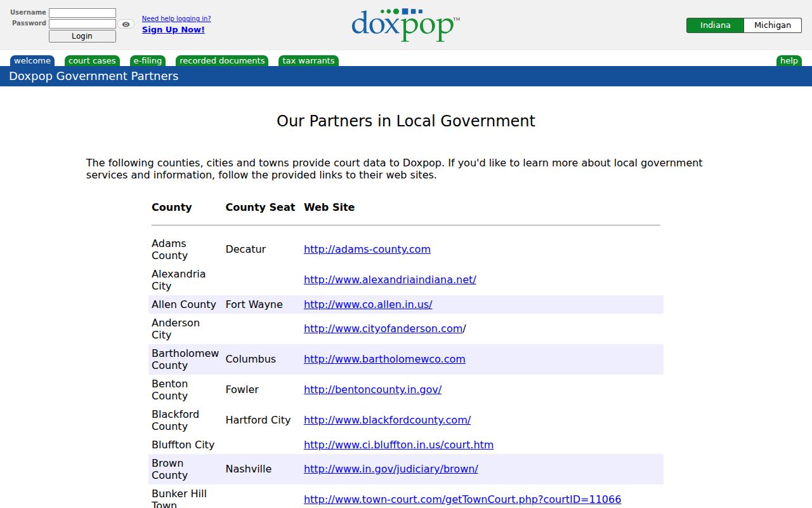Image resolution: width=812 pixels, height=508 pixels.
Task: Open the adams-county.com link
Action: click(x=367, y=250)
